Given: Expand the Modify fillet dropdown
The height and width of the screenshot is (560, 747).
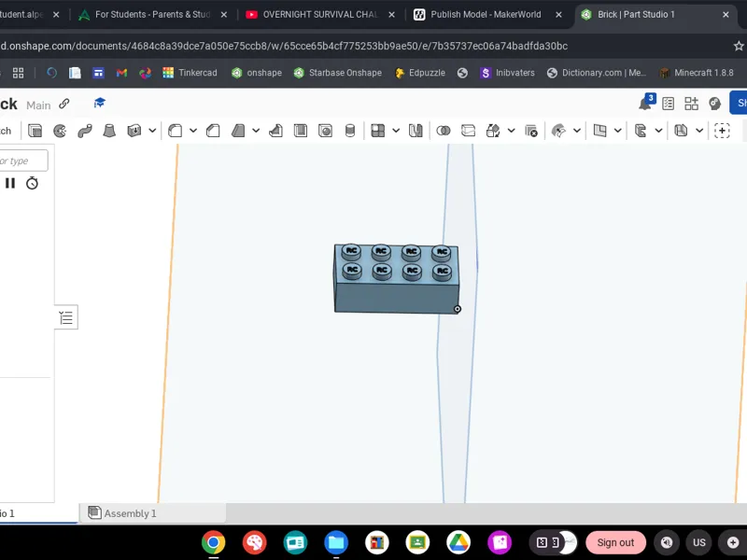Looking at the screenshot, I should coord(576,131).
